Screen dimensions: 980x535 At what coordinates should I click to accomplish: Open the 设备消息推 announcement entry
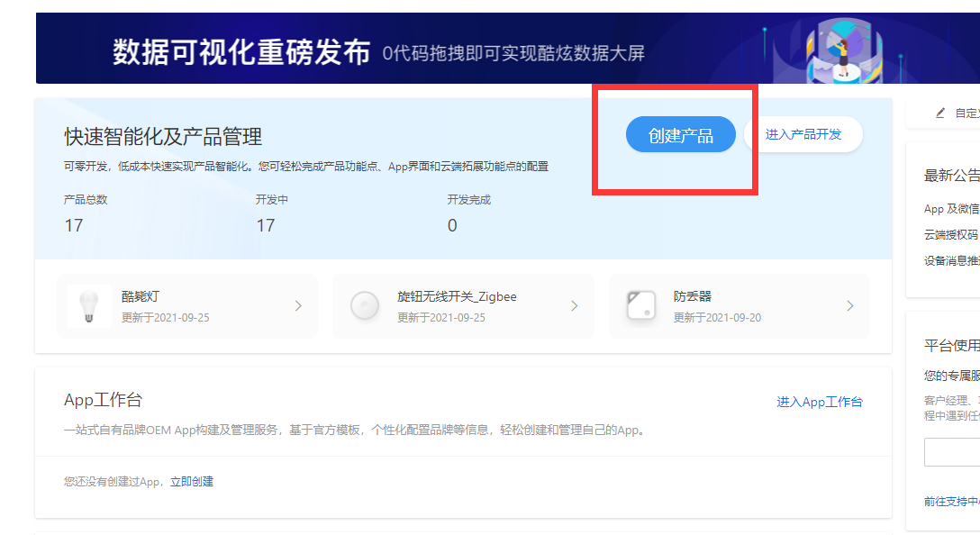click(951, 260)
